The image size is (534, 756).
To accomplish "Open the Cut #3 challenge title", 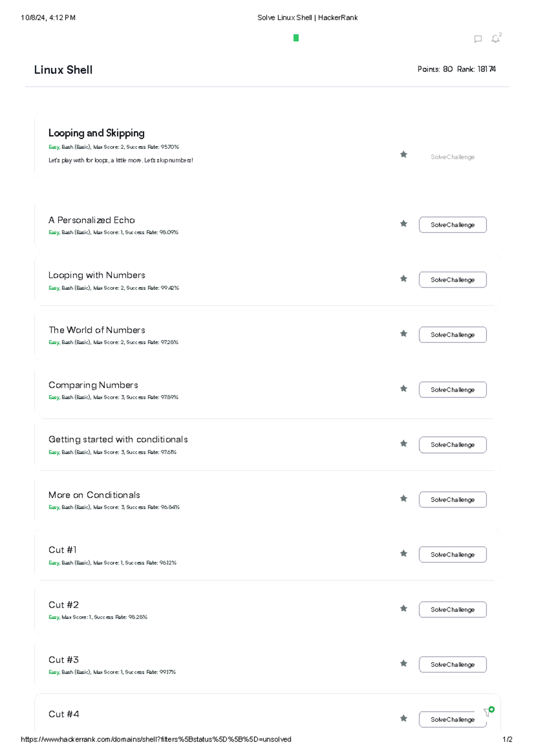I will (63, 660).
